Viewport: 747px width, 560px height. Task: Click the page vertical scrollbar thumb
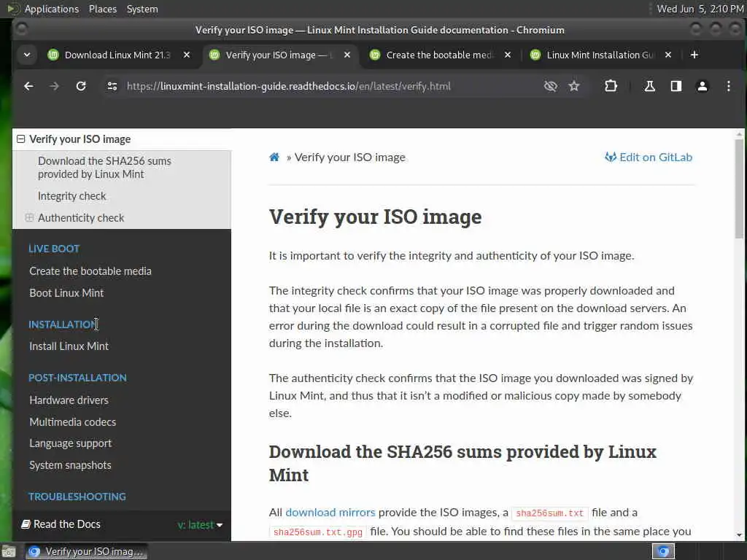(739, 188)
